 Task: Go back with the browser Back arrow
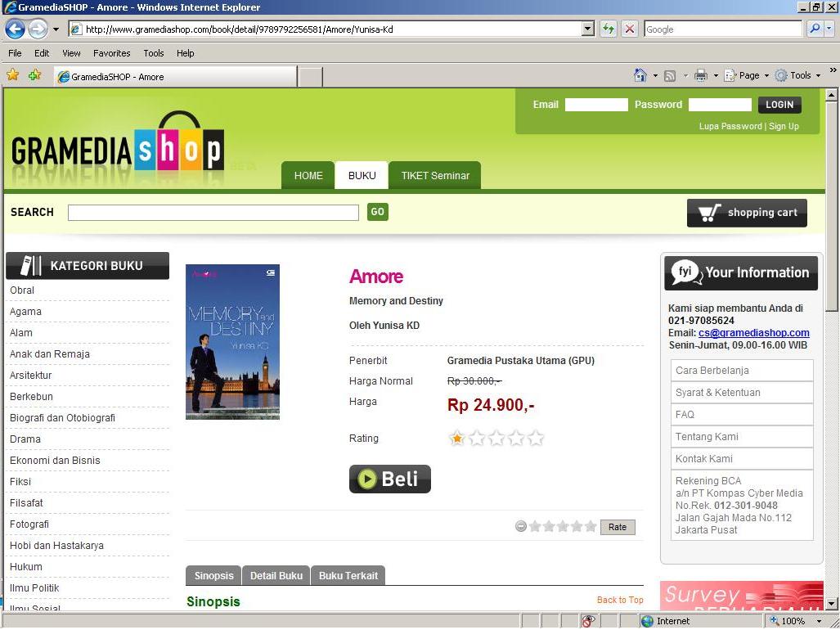pyautogui.click(x=15, y=29)
